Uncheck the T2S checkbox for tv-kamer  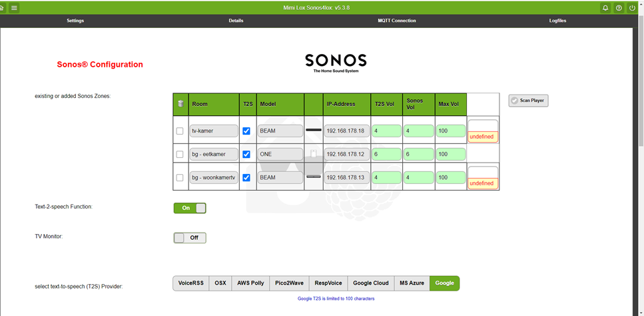coord(246,131)
